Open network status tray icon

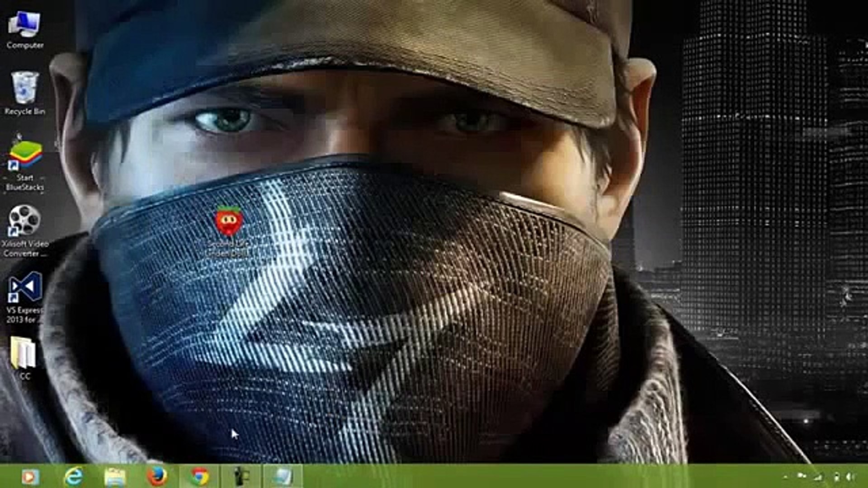tap(818, 477)
